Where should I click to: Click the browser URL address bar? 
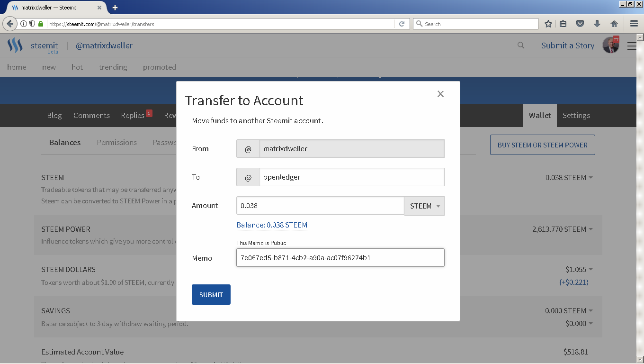pos(220,24)
